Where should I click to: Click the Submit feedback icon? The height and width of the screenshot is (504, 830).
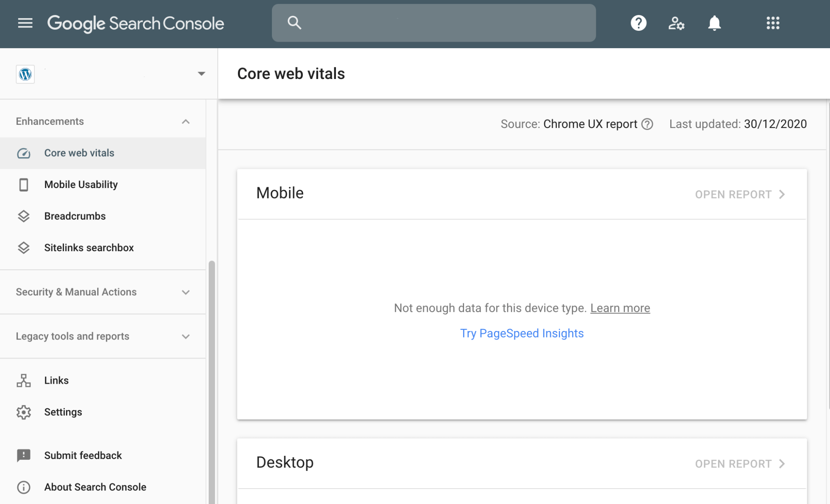point(24,455)
